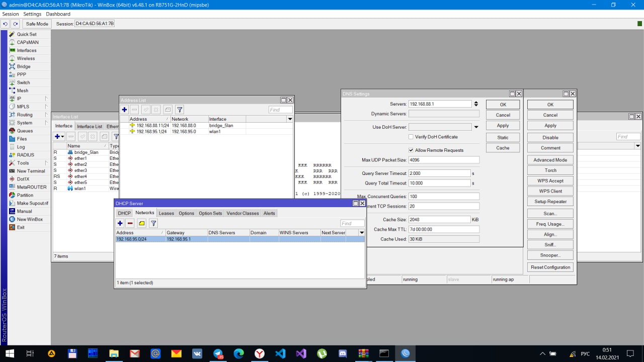The width and height of the screenshot is (644, 362).
Task: Click the Find box in Address List
Action: tap(280, 110)
